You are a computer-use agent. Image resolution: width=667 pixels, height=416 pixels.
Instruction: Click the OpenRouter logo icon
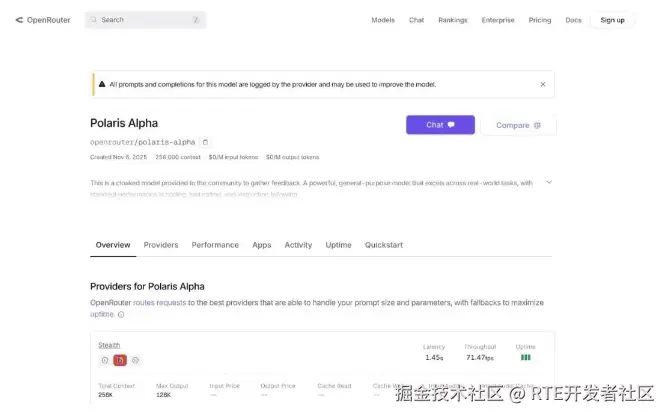pyautogui.click(x=19, y=20)
